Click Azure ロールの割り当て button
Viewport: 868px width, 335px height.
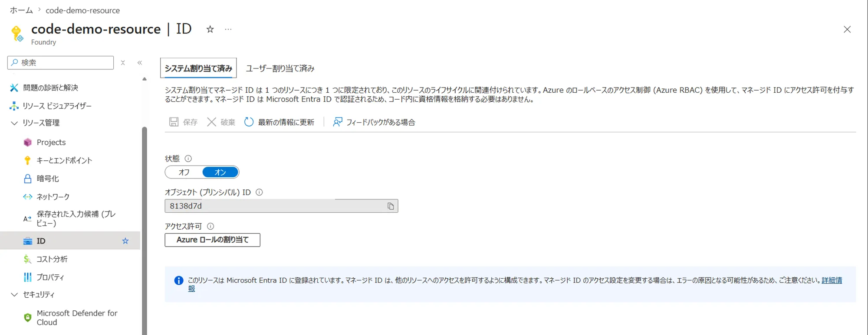213,240
